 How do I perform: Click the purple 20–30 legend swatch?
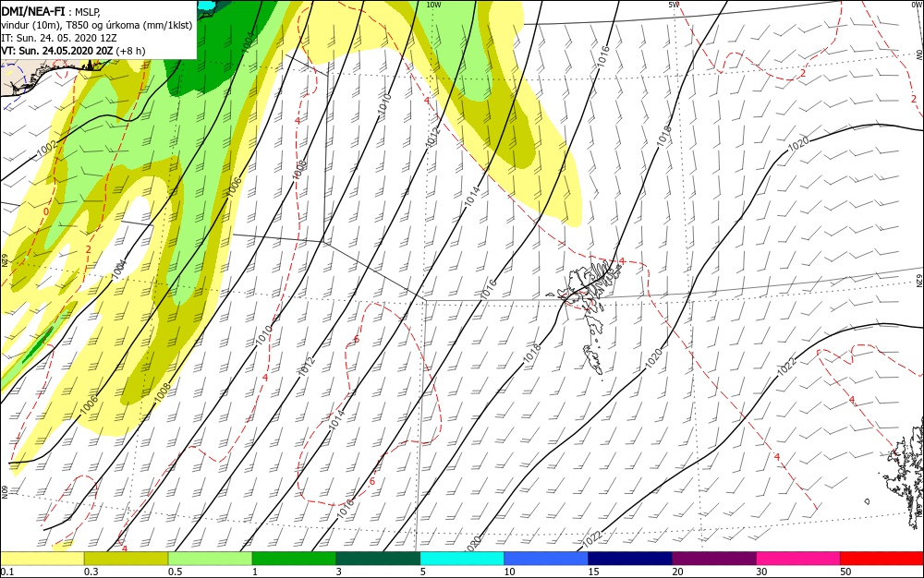pyautogui.click(x=714, y=559)
